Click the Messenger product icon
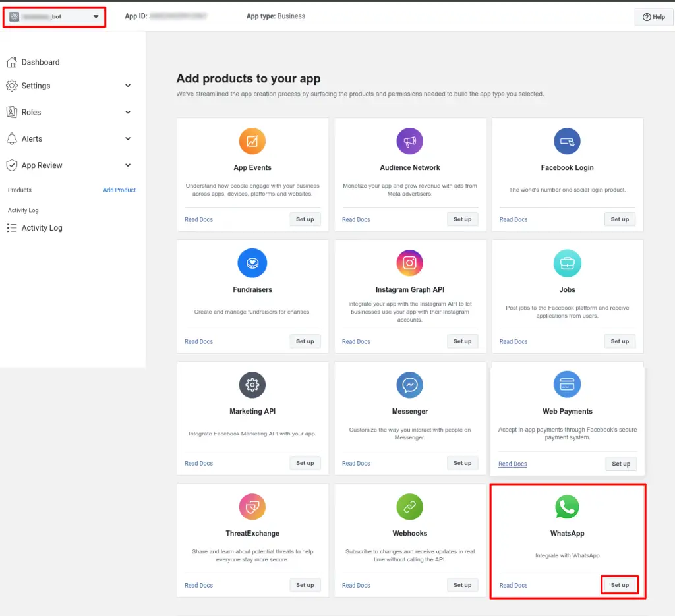The image size is (675, 616). pyautogui.click(x=410, y=385)
